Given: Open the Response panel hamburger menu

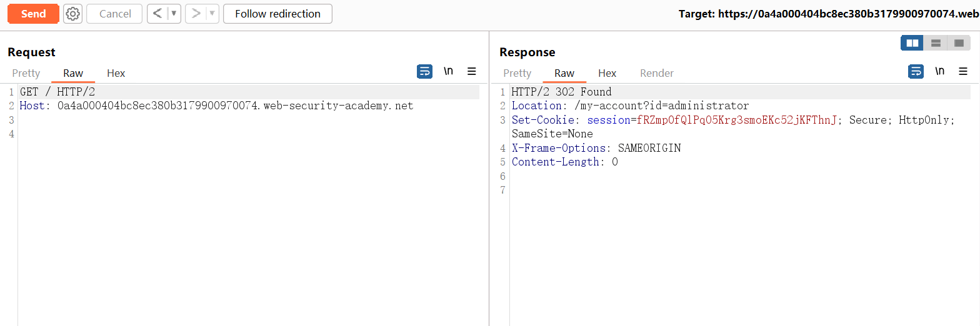Looking at the screenshot, I should coord(963,72).
